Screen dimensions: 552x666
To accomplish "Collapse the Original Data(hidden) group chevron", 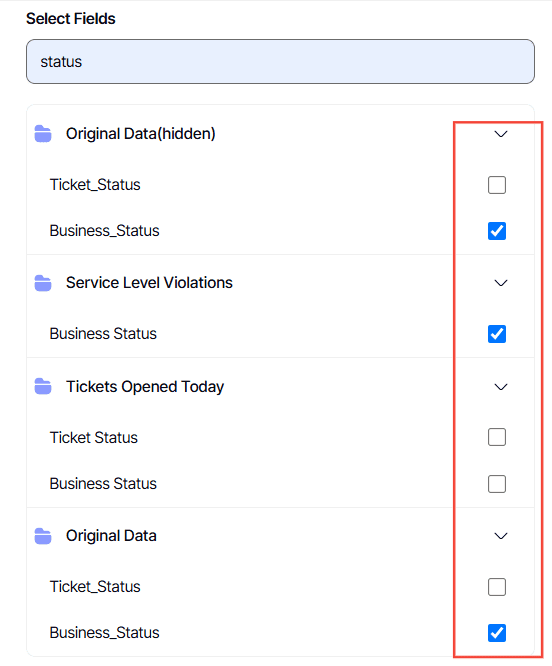I will (501, 134).
